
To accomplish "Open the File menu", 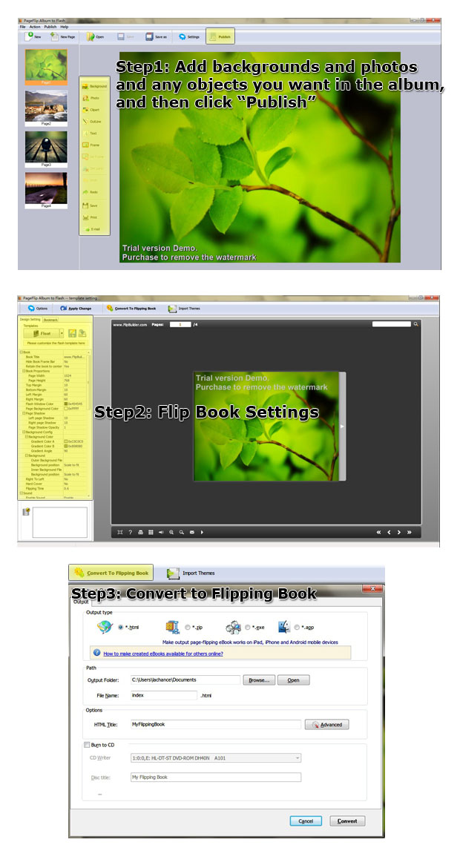I will [x=23, y=27].
